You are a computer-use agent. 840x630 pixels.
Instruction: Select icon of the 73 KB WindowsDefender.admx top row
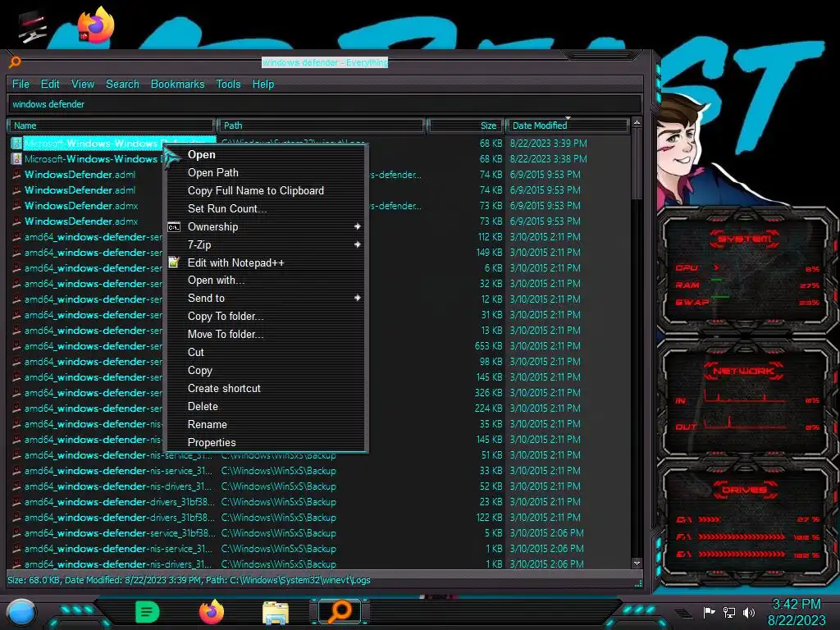click(16, 205)
